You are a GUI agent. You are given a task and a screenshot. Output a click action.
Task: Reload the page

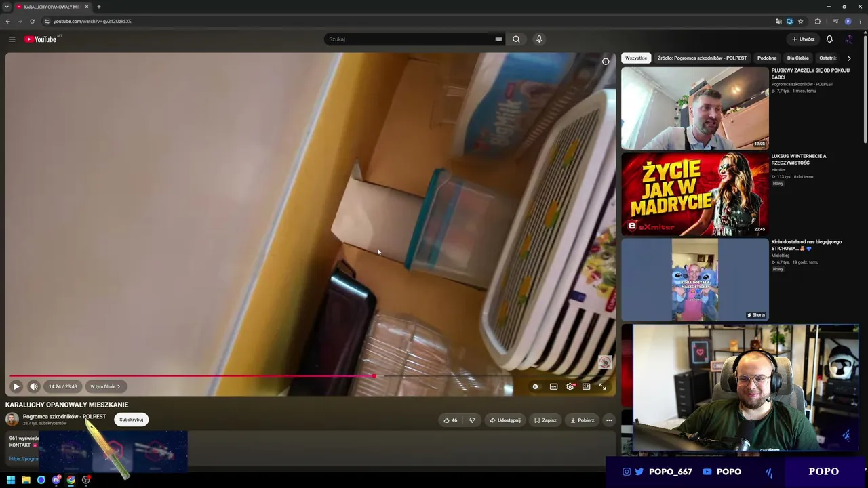32,21
